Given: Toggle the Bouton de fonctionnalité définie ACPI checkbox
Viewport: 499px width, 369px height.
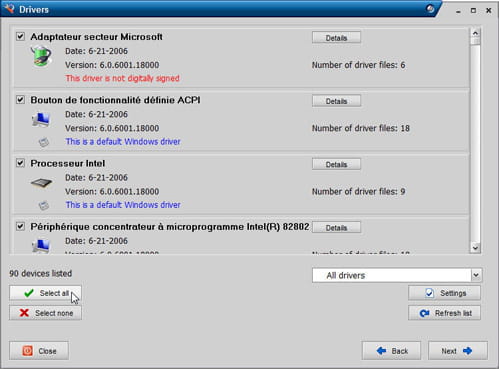Looking at the screenshot, I should coord(20,99).
